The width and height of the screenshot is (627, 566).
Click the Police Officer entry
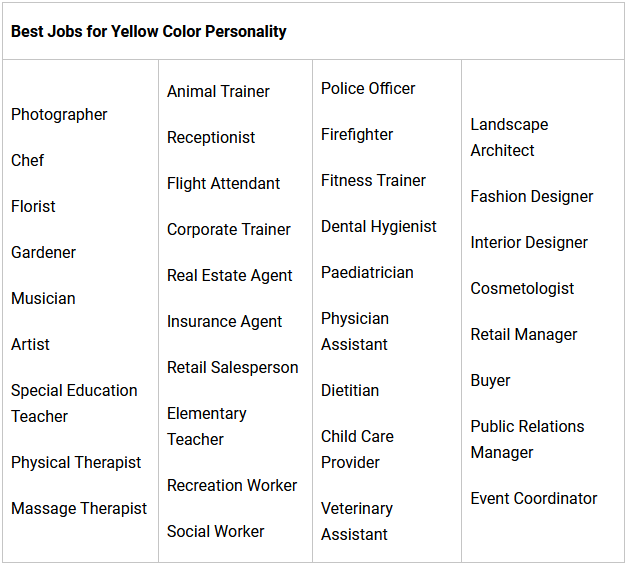(x=368, y=89)
